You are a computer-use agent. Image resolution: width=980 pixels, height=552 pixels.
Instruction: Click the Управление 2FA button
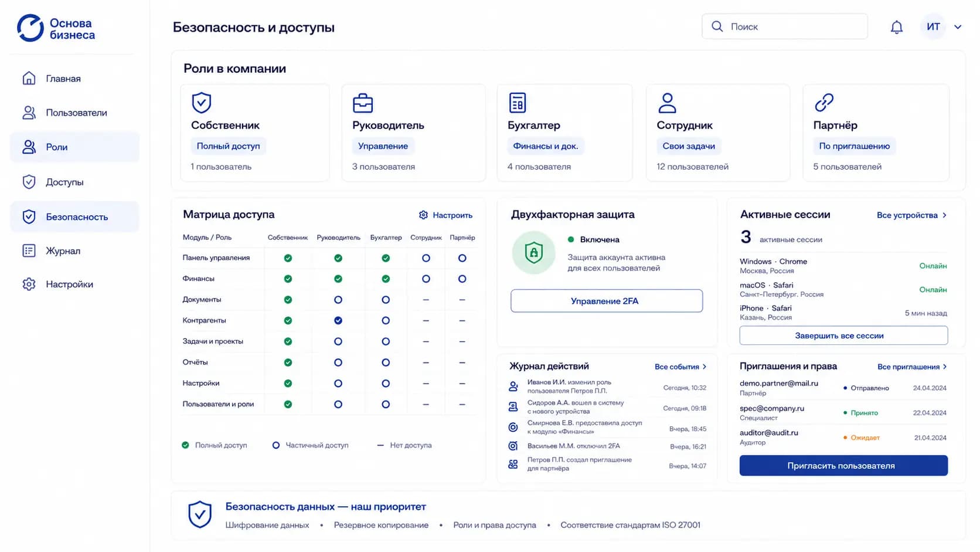tap(607, 301)
